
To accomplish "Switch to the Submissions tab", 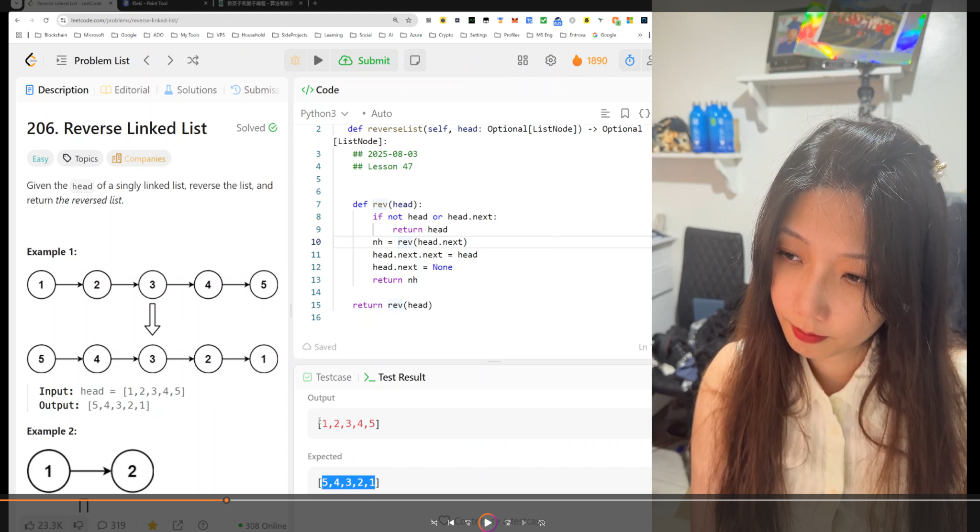I will 255,90.
